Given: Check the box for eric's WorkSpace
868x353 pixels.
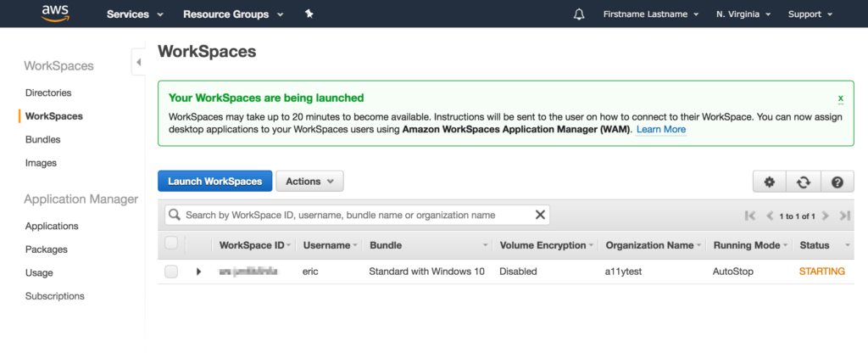Looking at the screenshot, I should click(171, 272).
